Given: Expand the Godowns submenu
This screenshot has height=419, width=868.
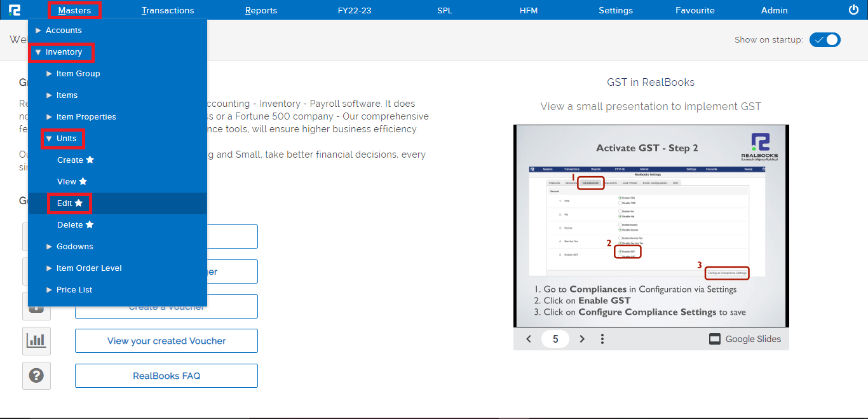Looking at the screenshot, I should pyautogui.click(x=74, y=247).
